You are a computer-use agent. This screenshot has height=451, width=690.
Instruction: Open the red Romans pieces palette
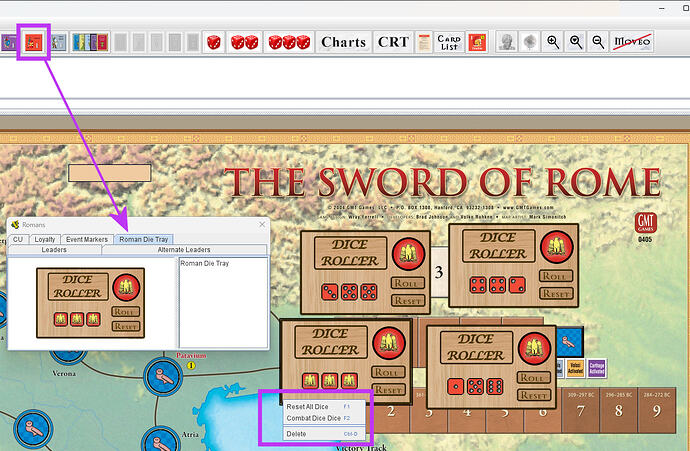(x=33, y=42)
